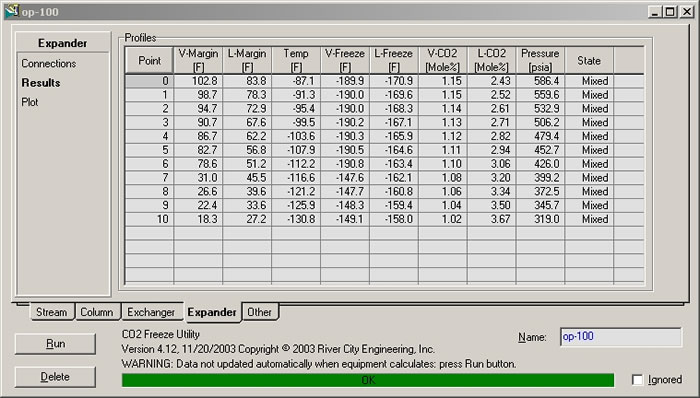Click the L-Freeze column header
Viewport: 700px width, 398px height.
point(394,60)
